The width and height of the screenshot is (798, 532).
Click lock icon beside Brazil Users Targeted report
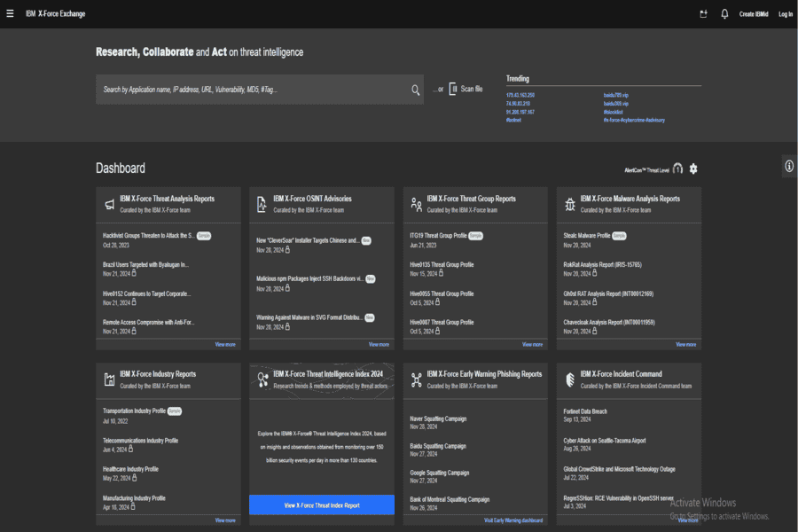tap(134, 273)
